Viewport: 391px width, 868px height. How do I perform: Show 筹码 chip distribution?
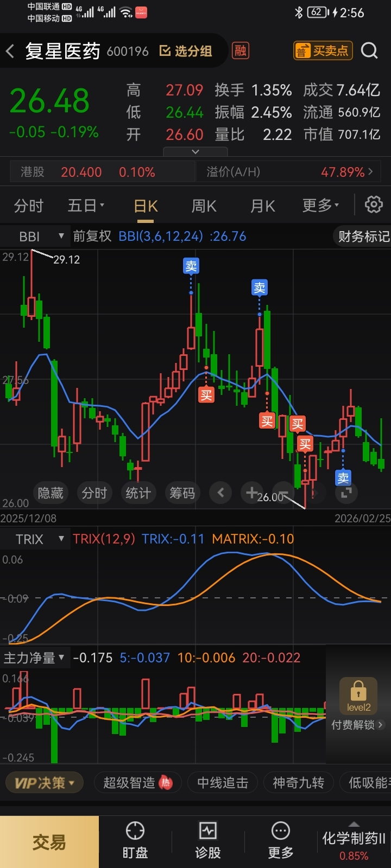point(182,493)
